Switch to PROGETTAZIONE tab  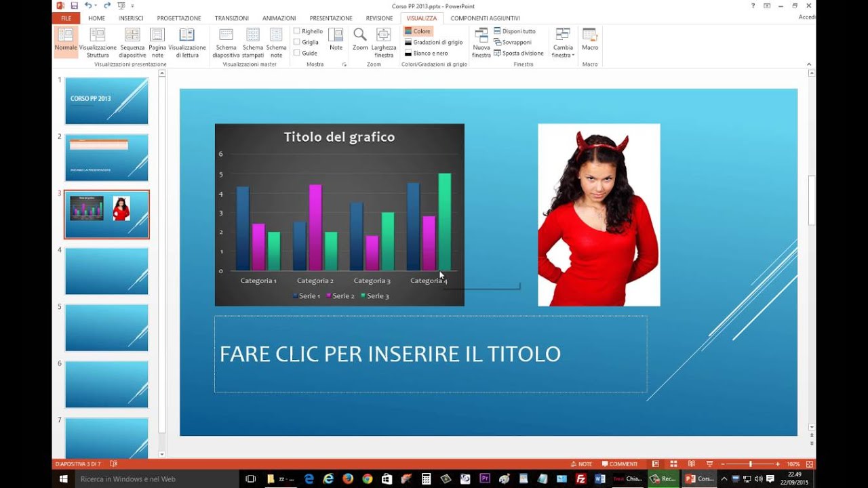point(179,18)
